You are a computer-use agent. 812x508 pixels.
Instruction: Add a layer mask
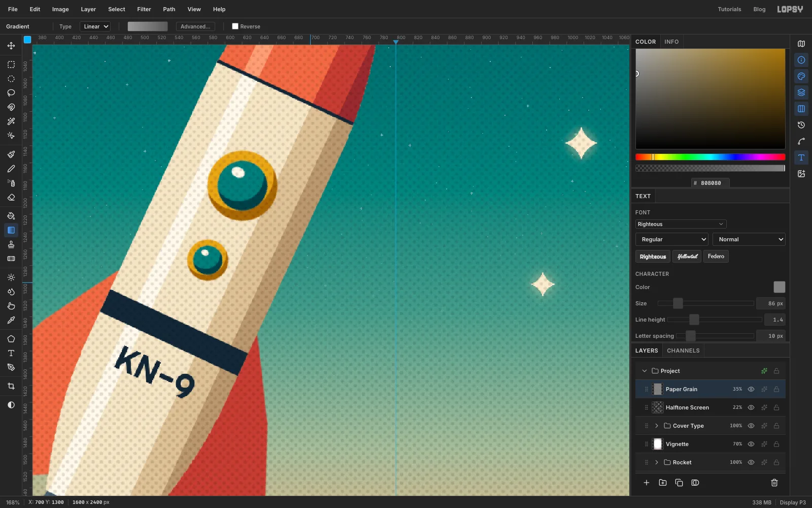(x=695, y=483)
